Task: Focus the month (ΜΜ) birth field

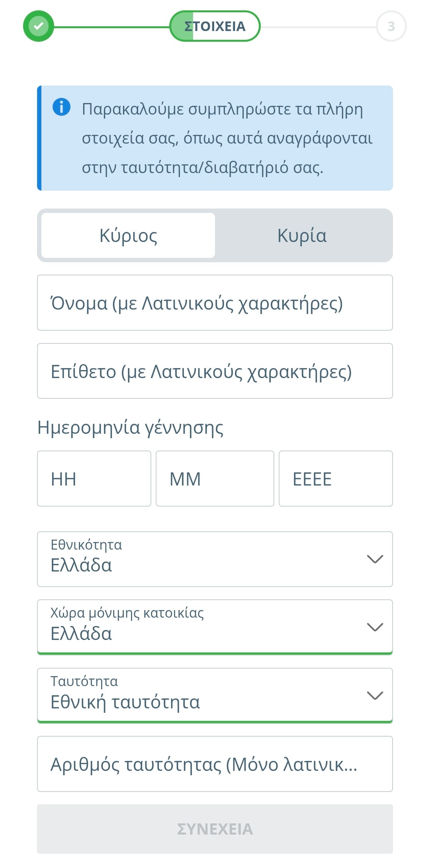Action: (215, 478)
